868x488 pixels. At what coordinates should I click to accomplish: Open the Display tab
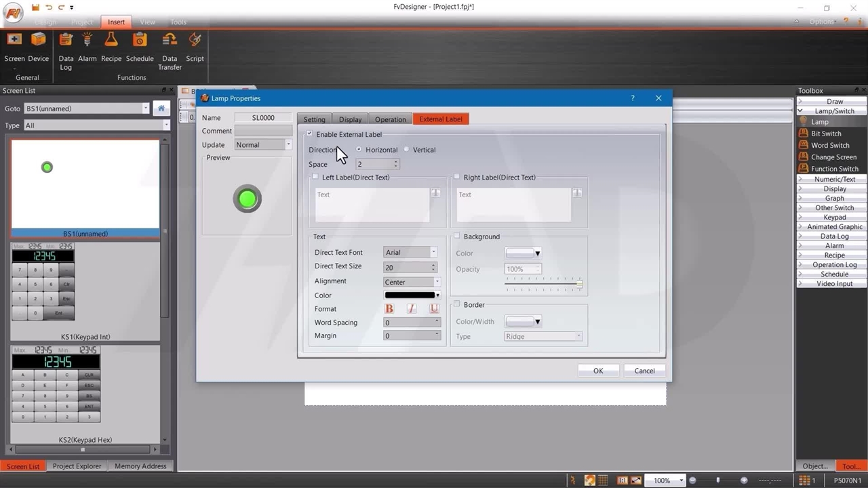351,120
